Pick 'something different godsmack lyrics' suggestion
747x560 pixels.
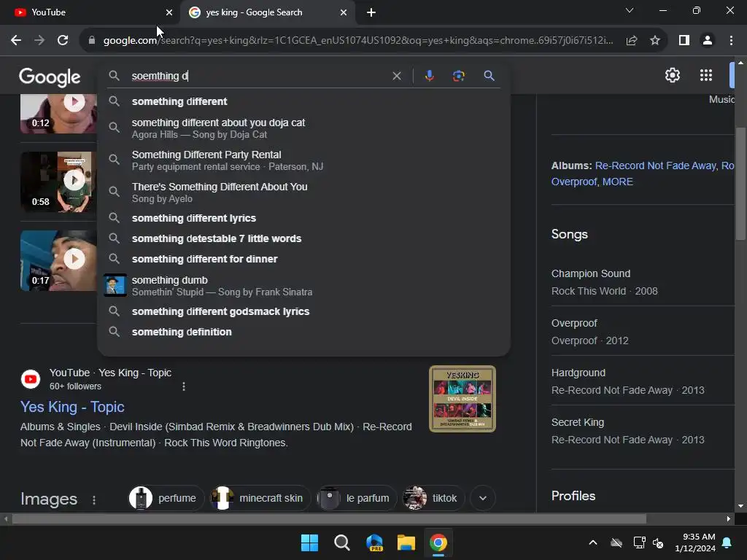pyautogui.click(x=303, y=311)
